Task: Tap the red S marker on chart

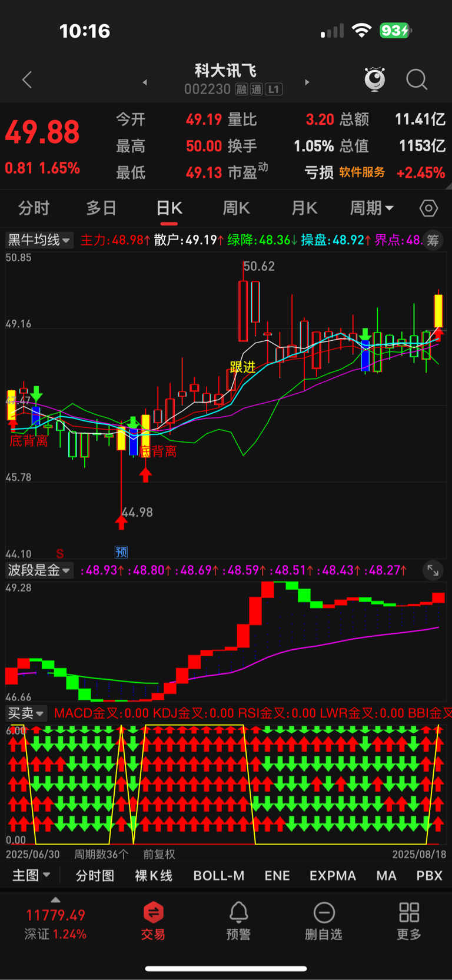Action: click(60, 553)
